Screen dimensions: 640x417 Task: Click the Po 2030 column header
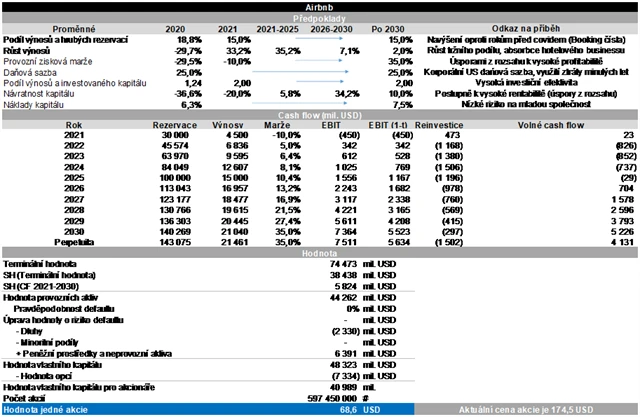coord(388,29)
